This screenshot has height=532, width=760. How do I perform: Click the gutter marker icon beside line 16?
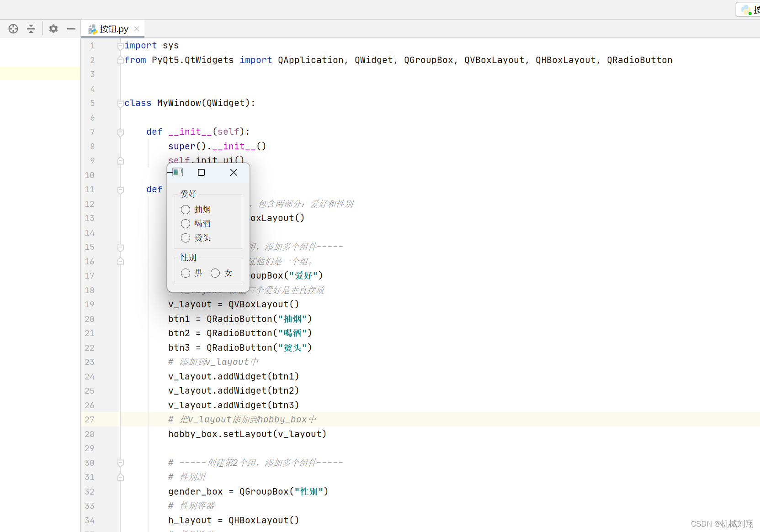121,261
